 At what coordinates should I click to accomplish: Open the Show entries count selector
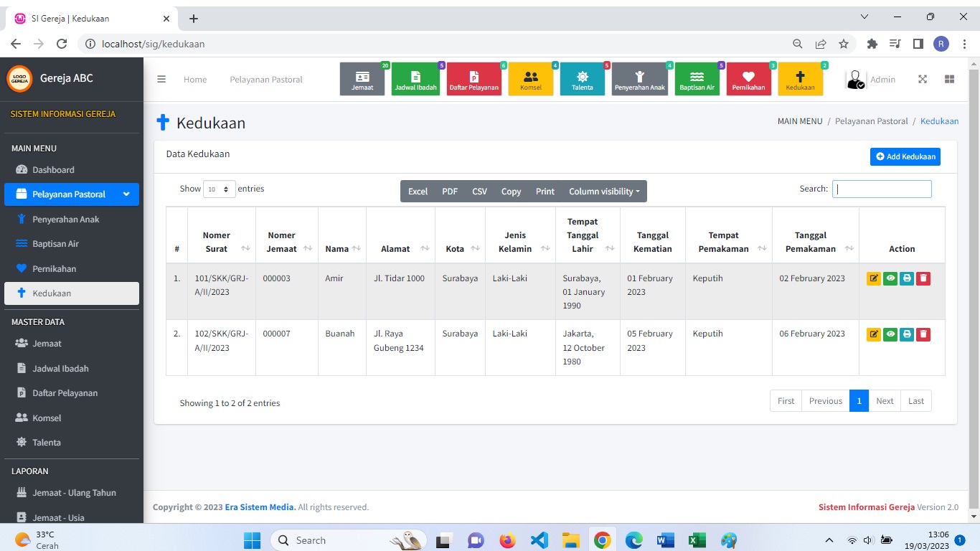coord(220,189)
